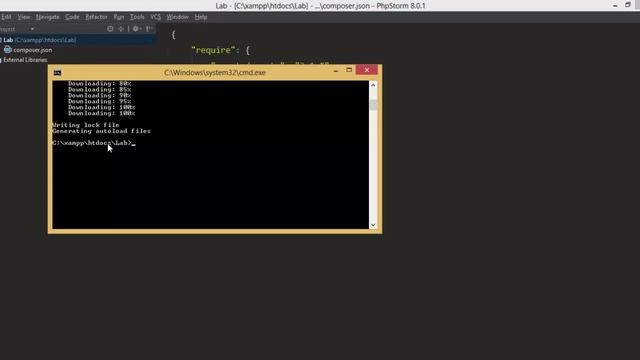Open the Code menu
Viewport: 640px width, 360px height.
72,17
